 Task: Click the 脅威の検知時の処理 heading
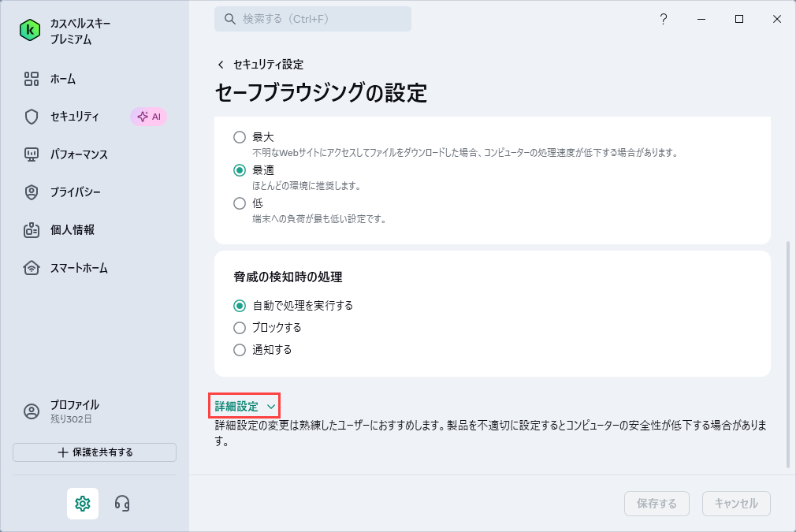(x=288, y=277)
